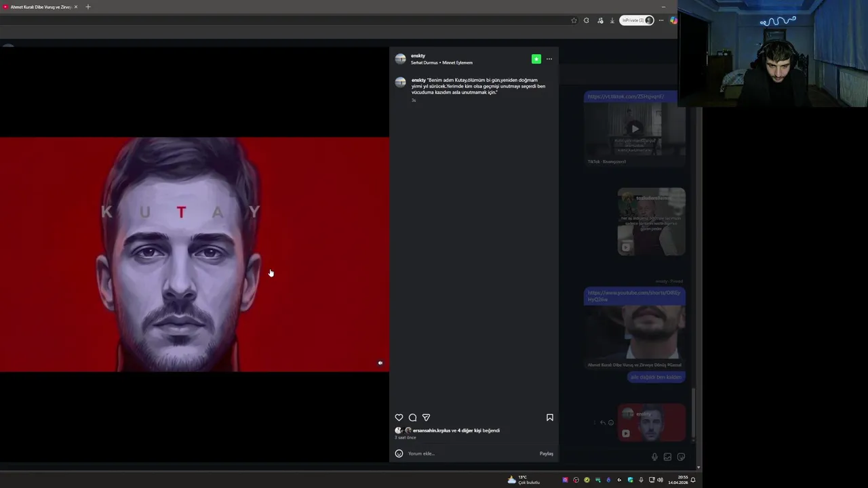This screenshot has width=868, height=488.
Task: Open post options three-dot menu
Action: (x=549, y=59)
